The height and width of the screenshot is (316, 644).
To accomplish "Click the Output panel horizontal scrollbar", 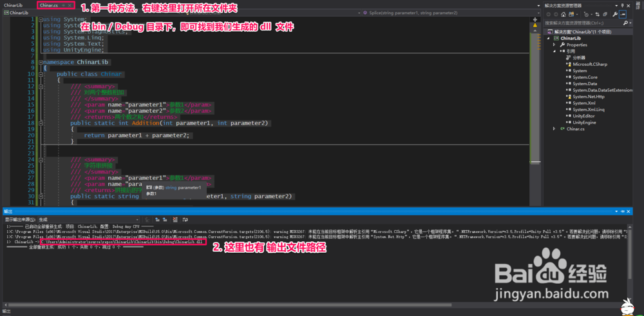I will pyautogui.click(x=230, y=305).
